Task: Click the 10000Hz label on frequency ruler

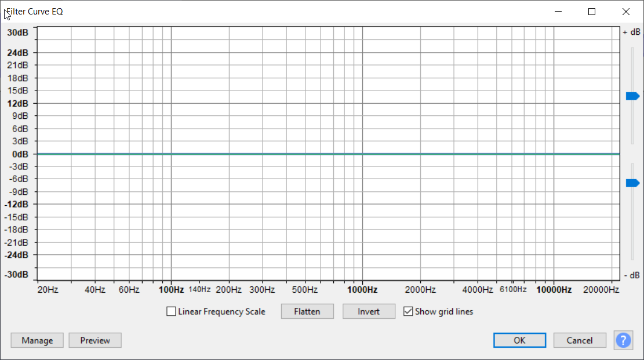Action: pos(554,290)
